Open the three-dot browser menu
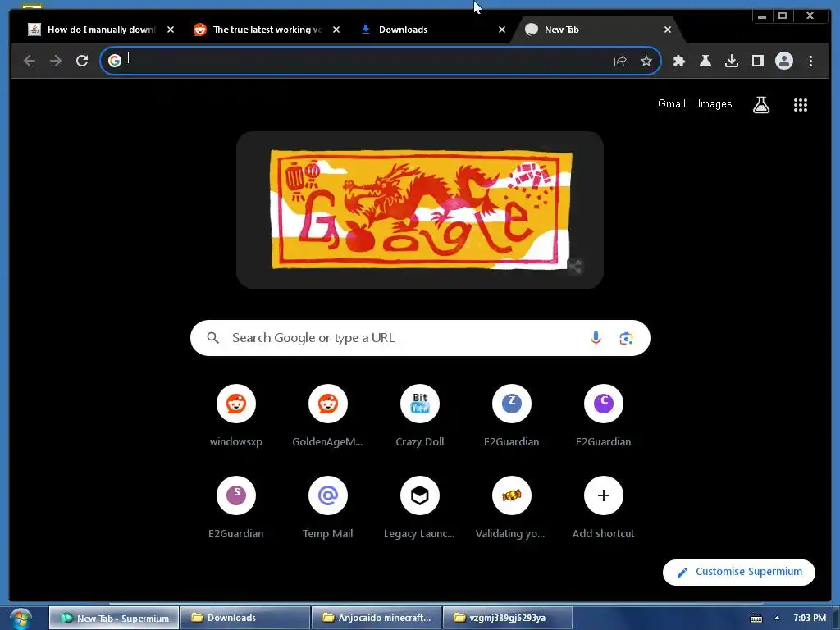840x630 pixels. tap(810, 61)
